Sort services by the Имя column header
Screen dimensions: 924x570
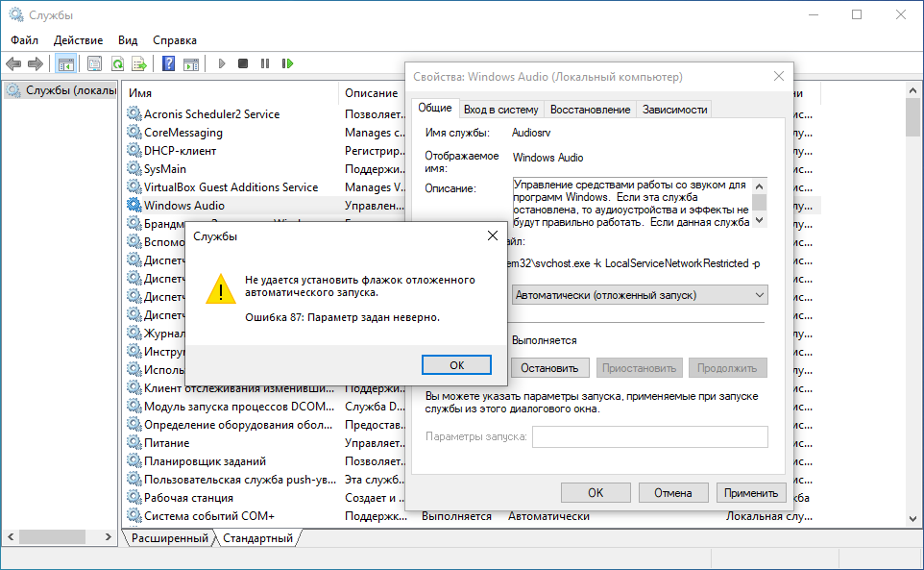point(231,93)
